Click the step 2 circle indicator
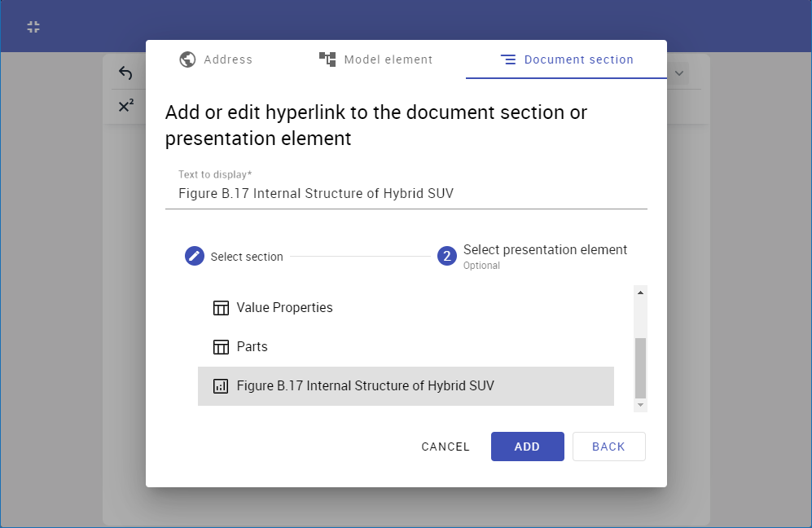 (x=446, y=257)
